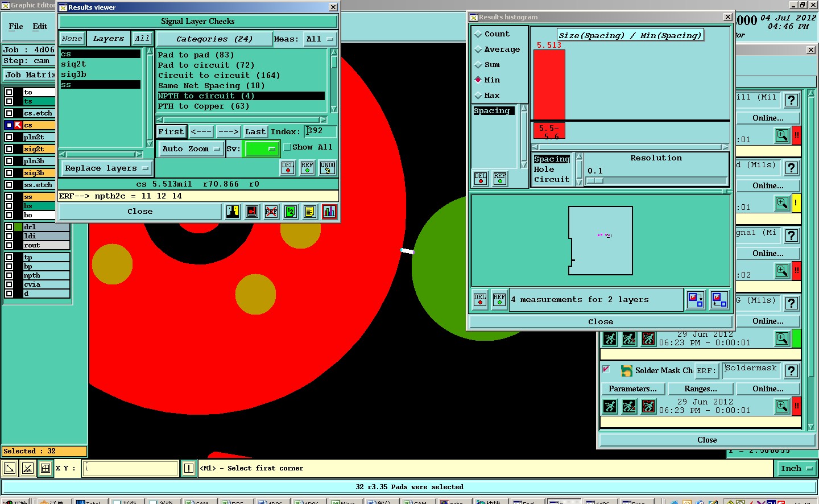Click the Index input field
Image resolution: width=819 pixels, height=504 pixels.
pos(321,131)
